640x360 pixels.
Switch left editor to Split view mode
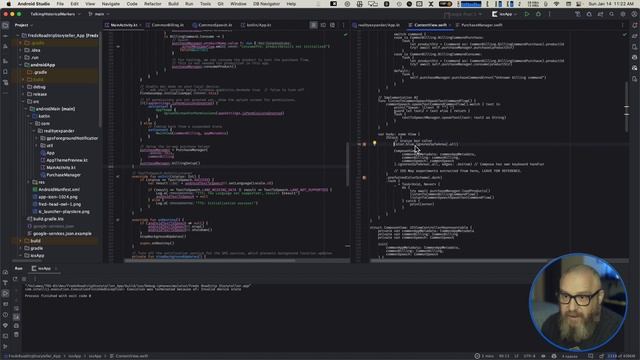(323, 25)
